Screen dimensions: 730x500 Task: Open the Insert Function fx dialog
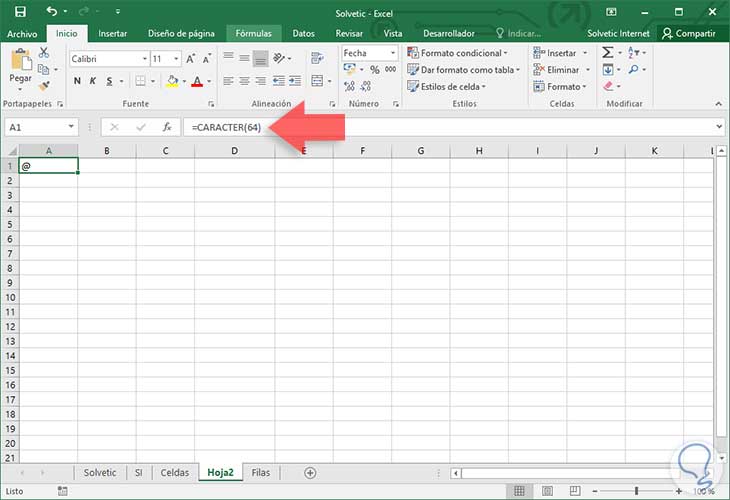click(x=167, y=127)
